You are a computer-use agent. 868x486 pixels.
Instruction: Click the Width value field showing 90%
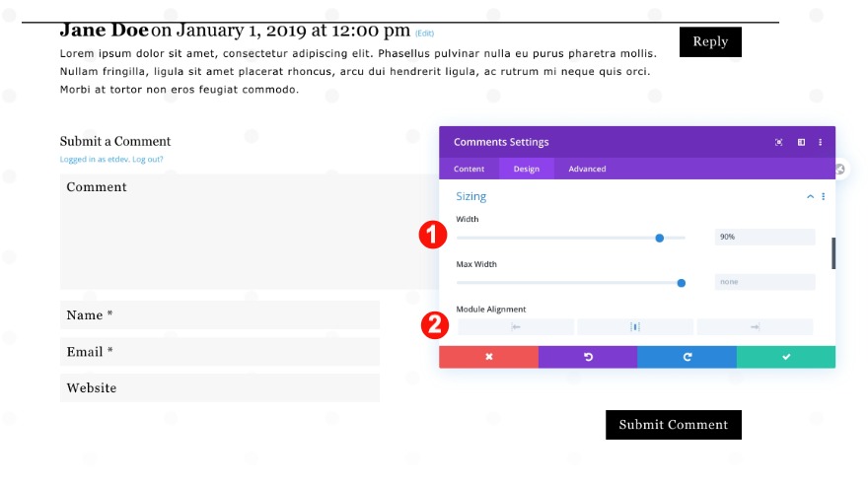pos(764,238)
